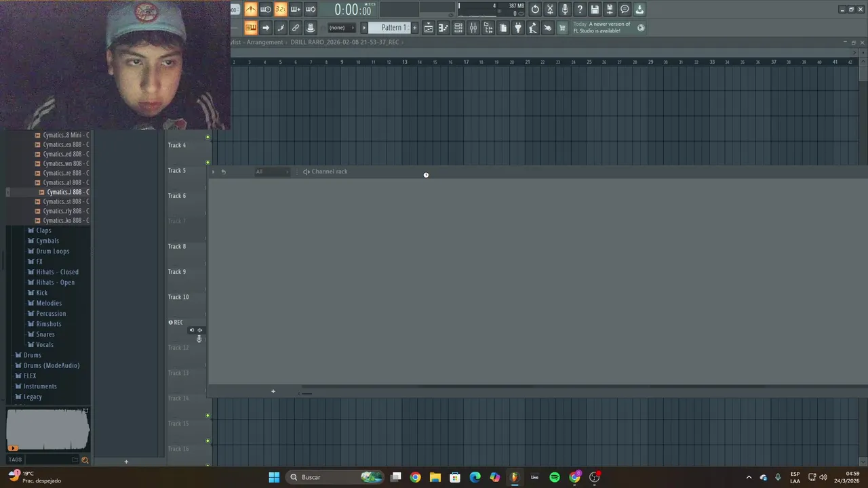Add a channel with the plus button
The height and width of the screenshot is (488, 868).
pyautogui.click(x=273, y=391)
